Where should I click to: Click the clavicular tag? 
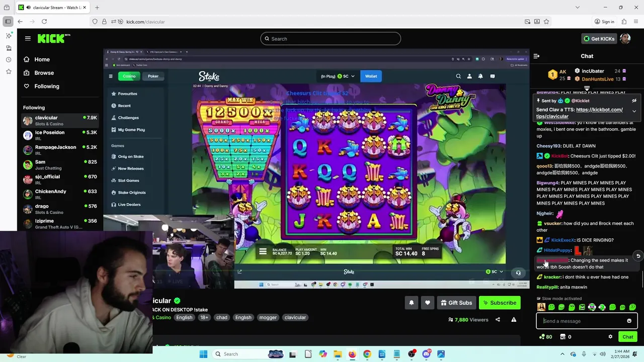click(x=295, y=318)
